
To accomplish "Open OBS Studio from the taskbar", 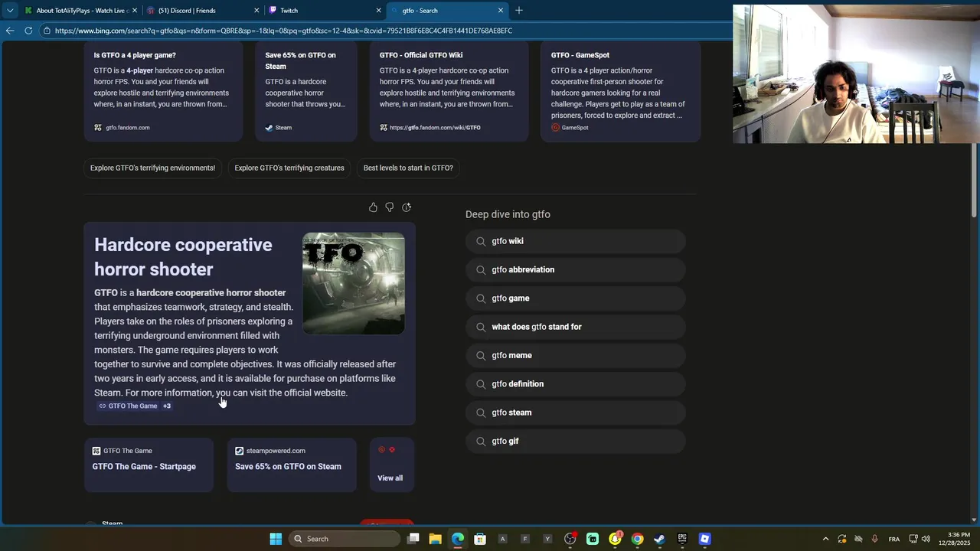I will coord(570,539).
